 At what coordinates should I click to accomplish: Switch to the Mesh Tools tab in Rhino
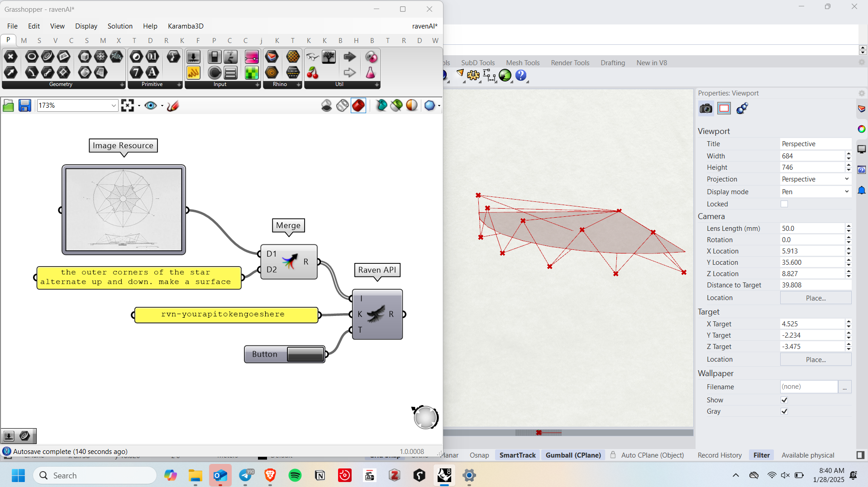point(523,62)
